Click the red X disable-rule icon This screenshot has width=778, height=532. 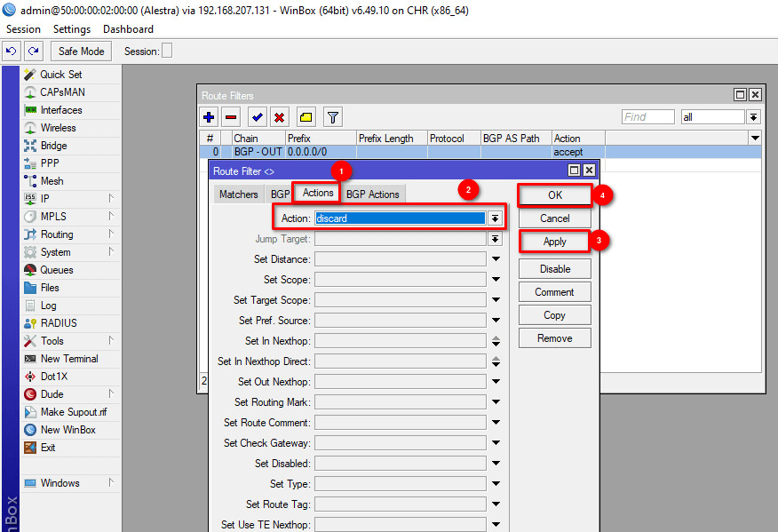coord(279,116)
